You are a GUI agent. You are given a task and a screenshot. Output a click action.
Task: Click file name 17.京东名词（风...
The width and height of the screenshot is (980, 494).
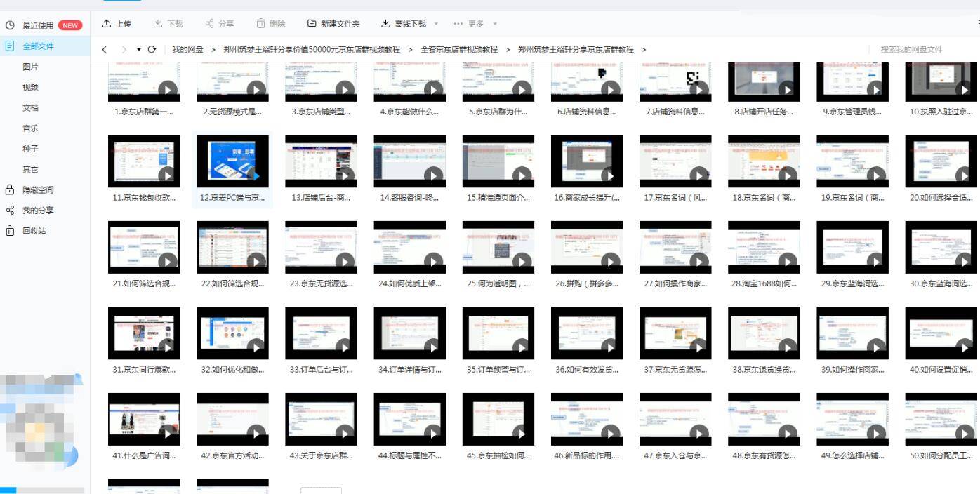point(675,198)
